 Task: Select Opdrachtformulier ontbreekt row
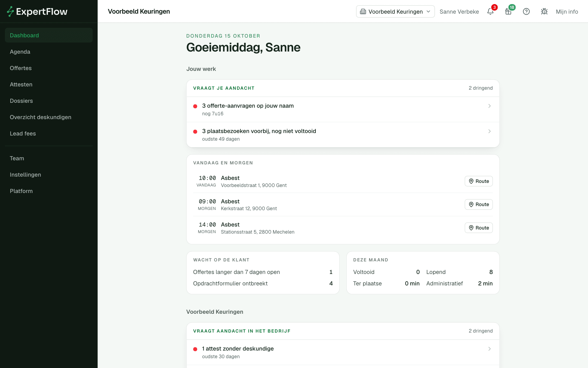pyautogui.click(x=263, y=283)
